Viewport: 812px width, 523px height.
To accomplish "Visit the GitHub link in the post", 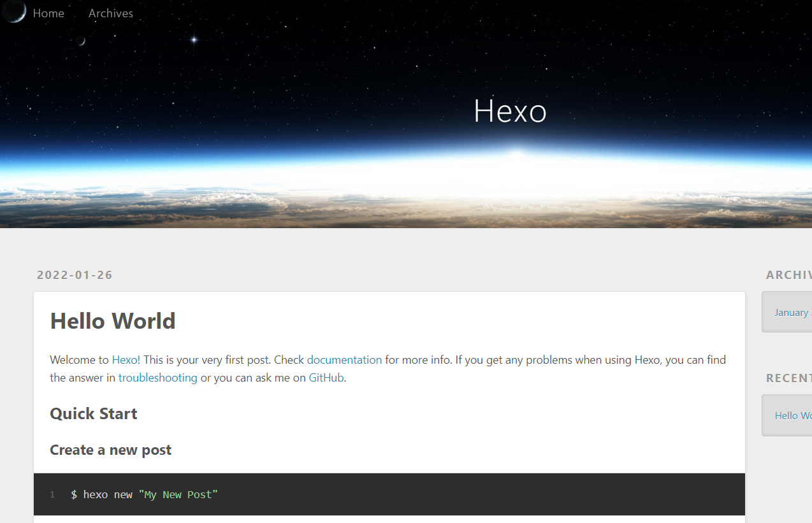I will 326,378.
